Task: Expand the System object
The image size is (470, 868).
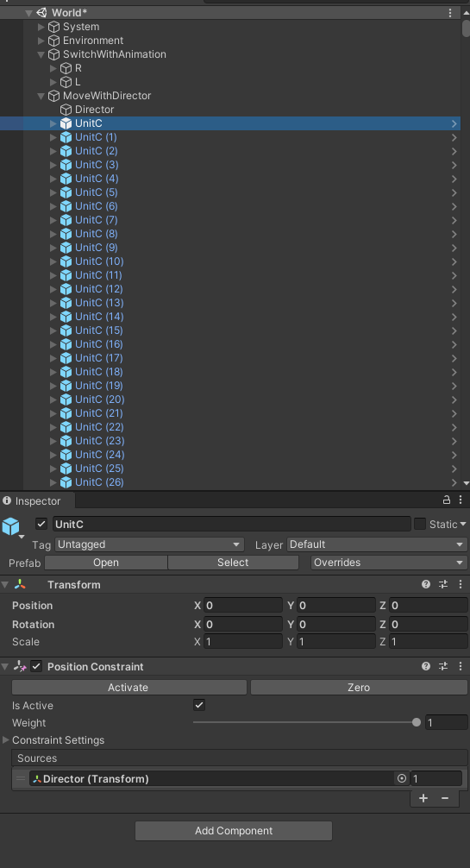Action: 41,27
